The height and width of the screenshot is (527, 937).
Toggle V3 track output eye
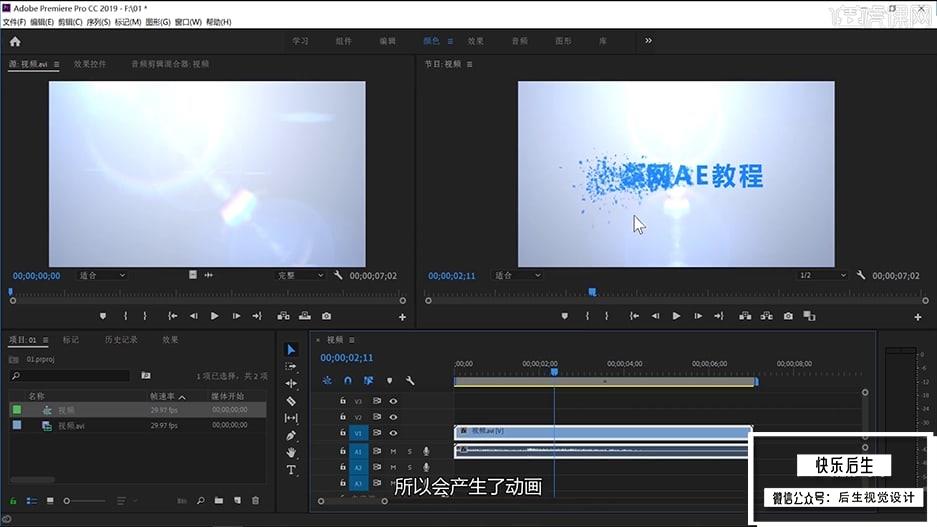[x=393, y=401]
